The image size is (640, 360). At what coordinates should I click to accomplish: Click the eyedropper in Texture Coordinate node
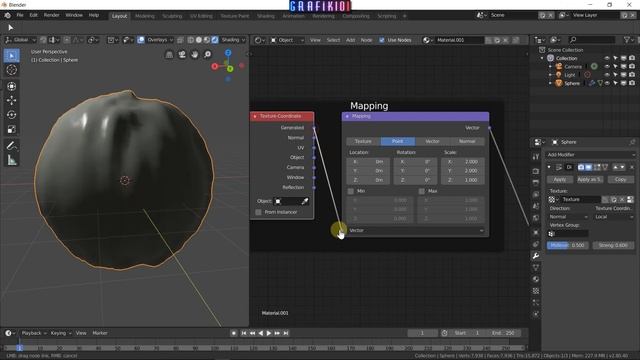(304, 201)
